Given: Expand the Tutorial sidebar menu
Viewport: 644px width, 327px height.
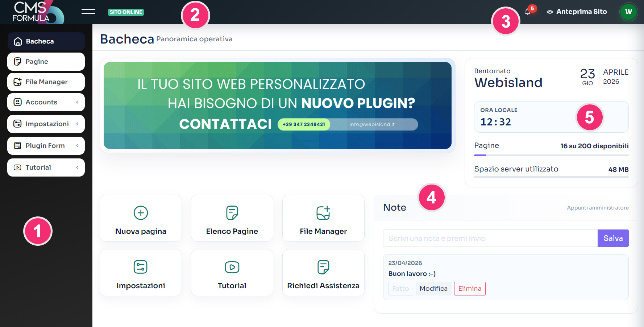Looking at the screenshot, I should pos(46,167).
